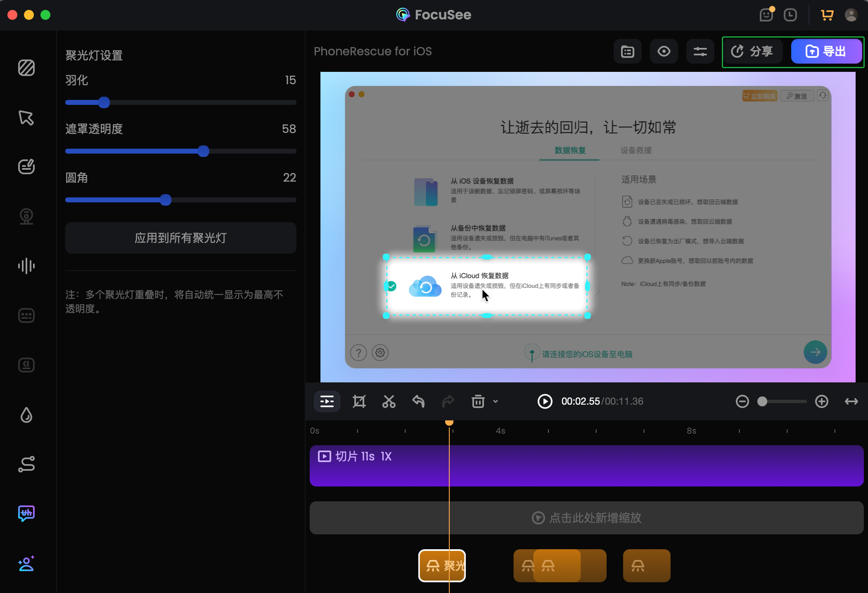Open the project list icon button
Image resolution: width=868 pixels, height=593 pixels.
pyautogui.click(x=628, y=52)
